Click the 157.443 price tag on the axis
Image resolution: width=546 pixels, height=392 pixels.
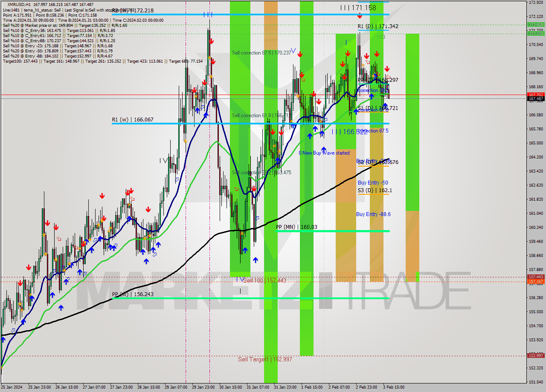(x=536, y=277)
